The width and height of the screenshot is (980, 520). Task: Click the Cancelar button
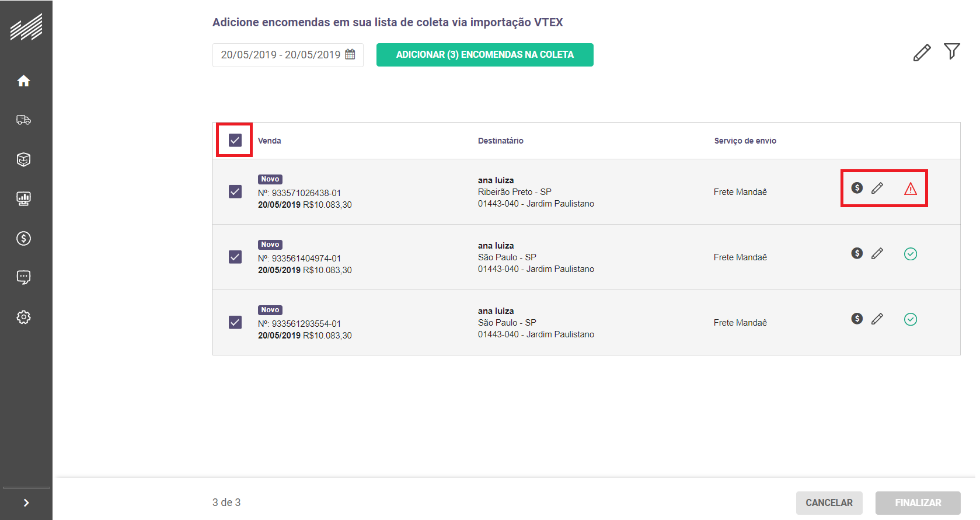point(829,502)
